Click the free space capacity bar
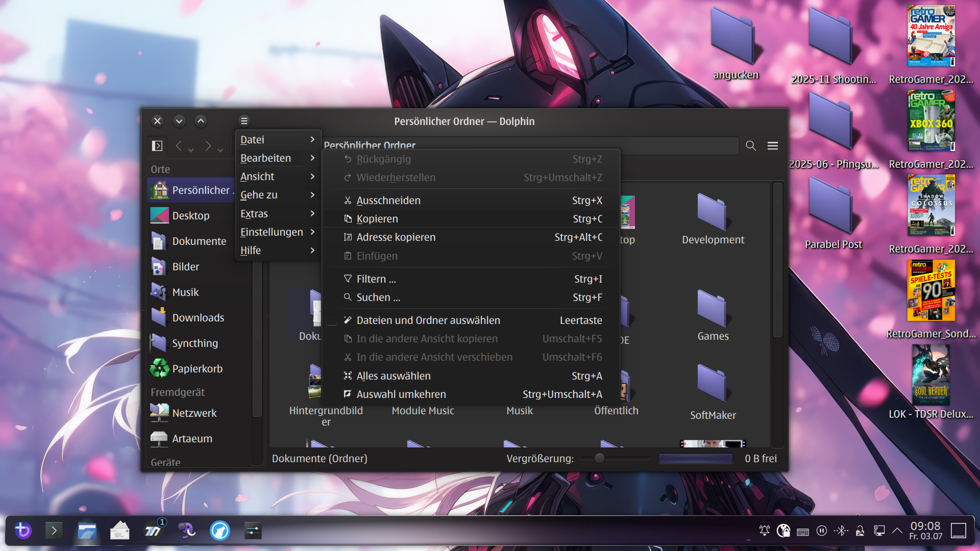The height and width of the screenshot is (551, 980). [x=696, y=458]
